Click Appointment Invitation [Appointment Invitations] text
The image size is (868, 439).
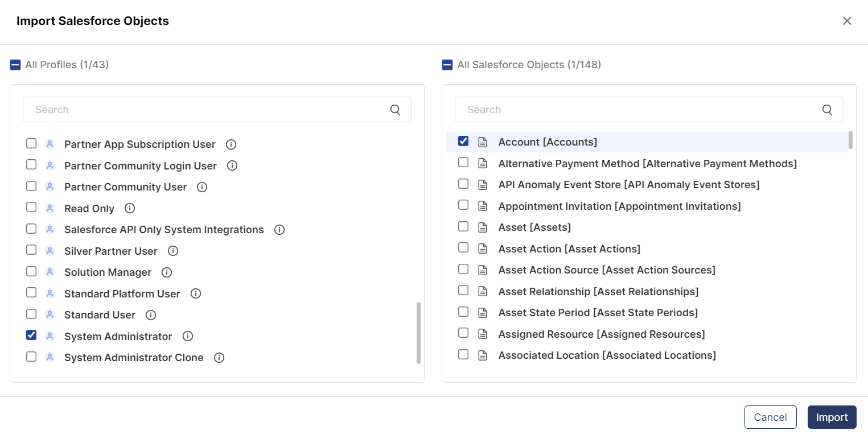pos(620,206)
